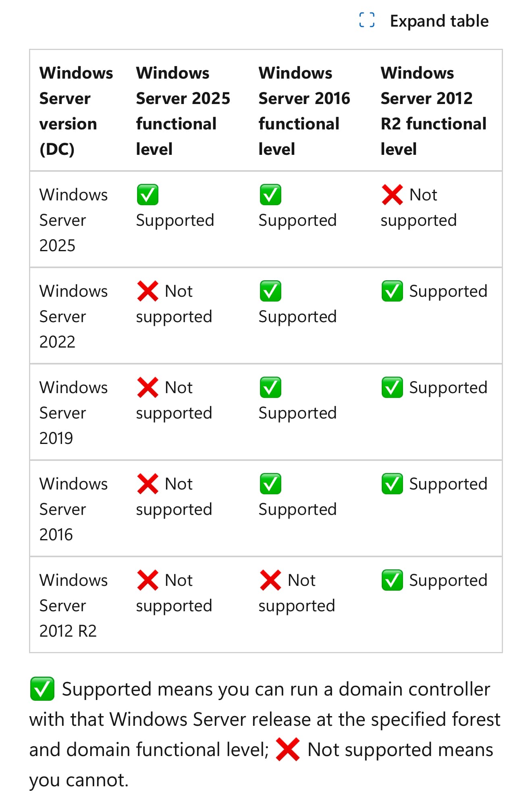Click the "Windows Server 2025 functional level" header

coord(183,111)
